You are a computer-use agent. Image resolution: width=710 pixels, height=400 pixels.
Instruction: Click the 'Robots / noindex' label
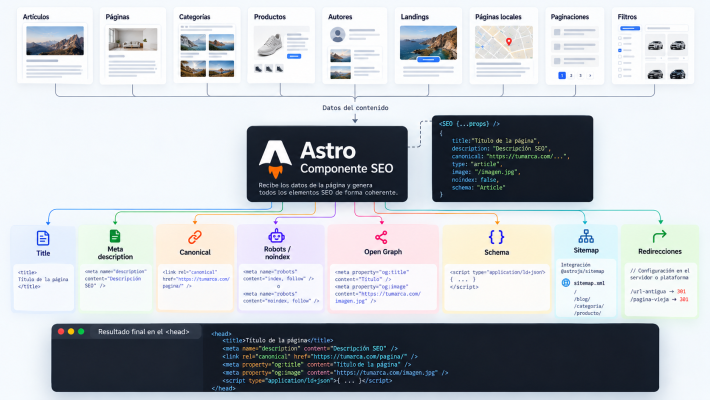coord(277,253)
